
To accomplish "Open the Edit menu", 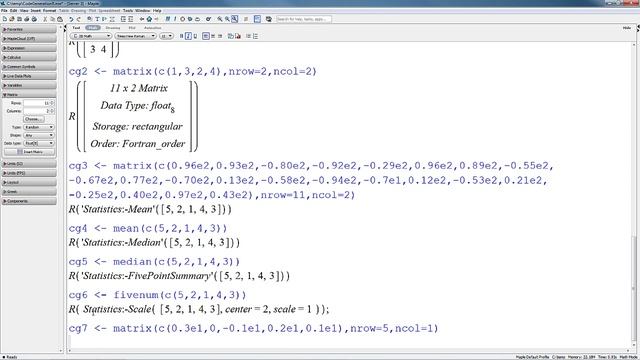I will pyautogui.click(x=13, y=11).
